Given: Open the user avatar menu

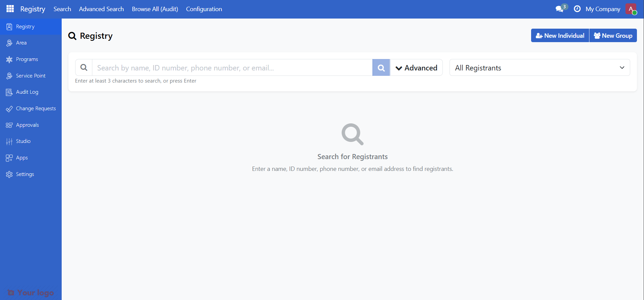Looking at the screenshot, I should pos(631,9).
